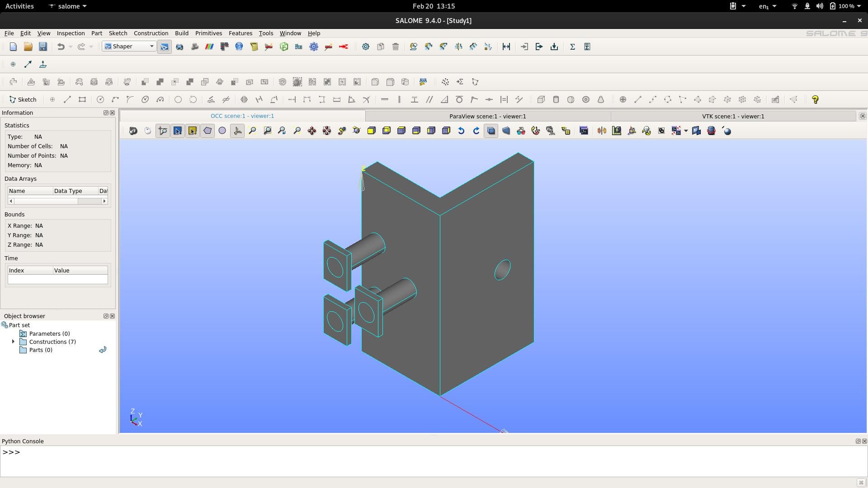Click the New Study button
The image size is (868, 488).
(x=13, y=47)
